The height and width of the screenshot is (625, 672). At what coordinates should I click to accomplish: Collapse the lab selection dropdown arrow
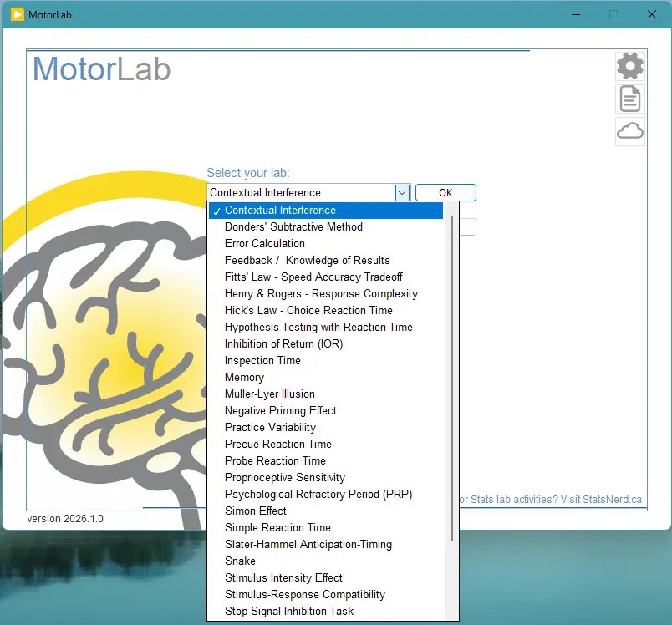(x=402, y=193)
